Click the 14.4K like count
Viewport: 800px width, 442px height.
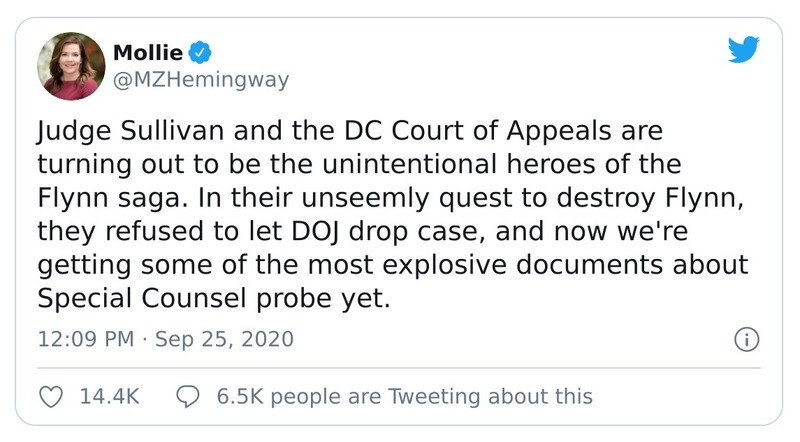[x=107, y=396]
